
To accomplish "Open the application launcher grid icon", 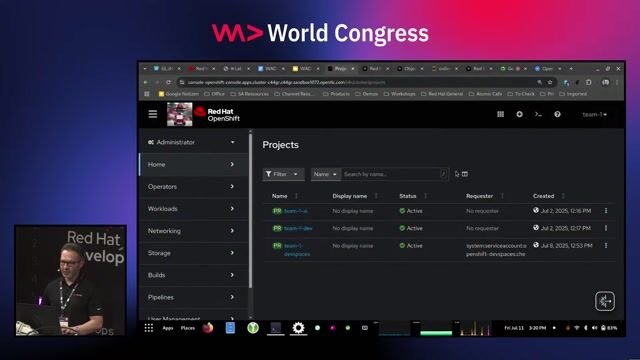I will [x=500, y=114].
